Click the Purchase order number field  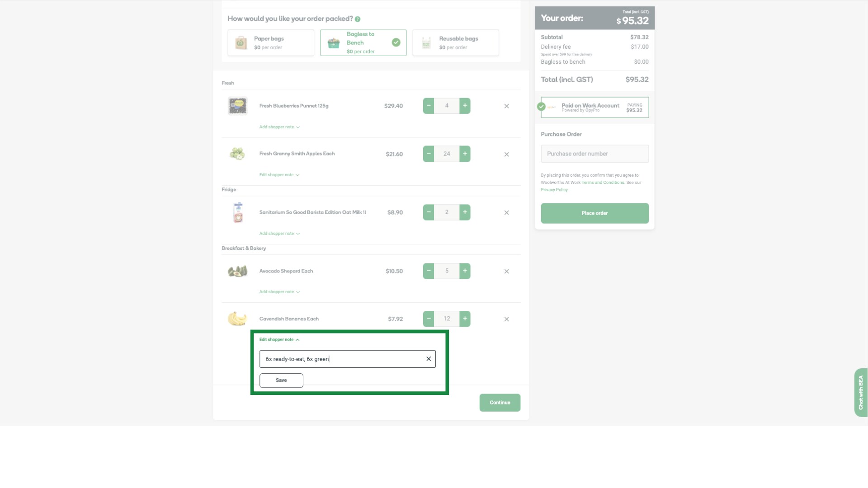tap(594, 154)
